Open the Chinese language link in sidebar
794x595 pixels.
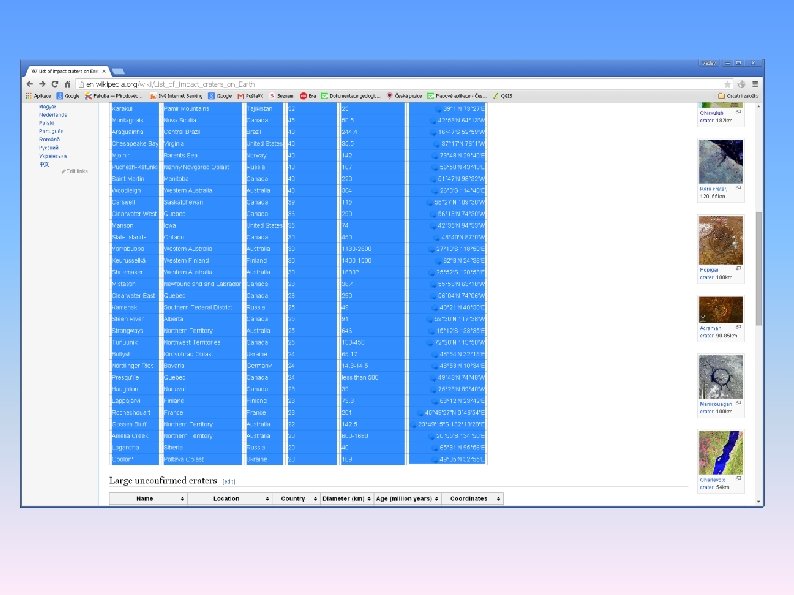(44, 164)
